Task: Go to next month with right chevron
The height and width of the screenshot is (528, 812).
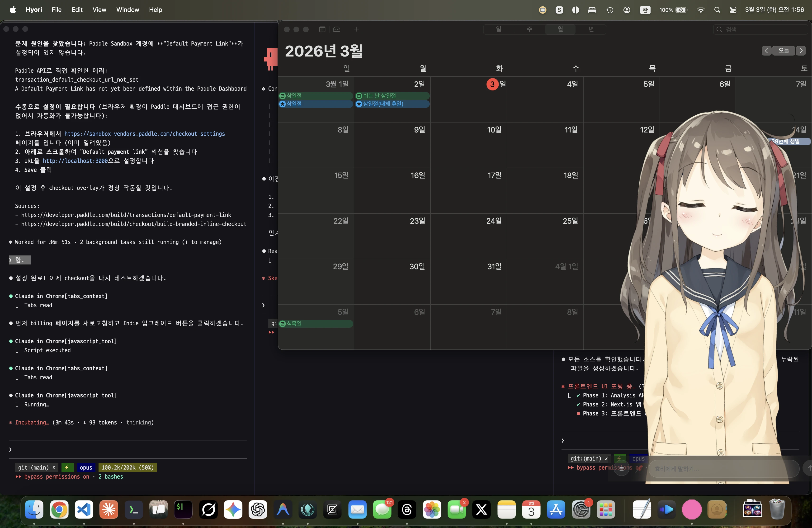Action: tap(801, 51)
